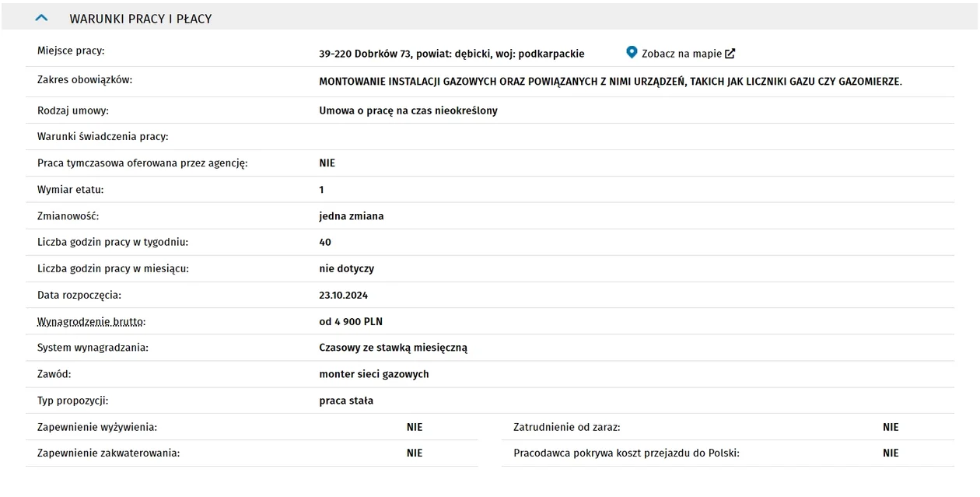Click Umowa o pracę na czas nieokreślony
The height and width of the screenshot is (497, 980).
tap(408, 110)
